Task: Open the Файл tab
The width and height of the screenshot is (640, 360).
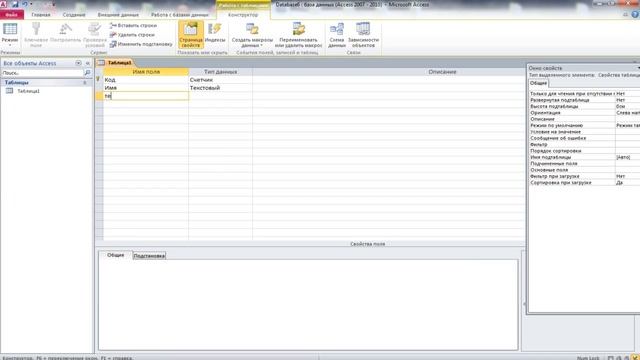Action: [x=11, y=15]
